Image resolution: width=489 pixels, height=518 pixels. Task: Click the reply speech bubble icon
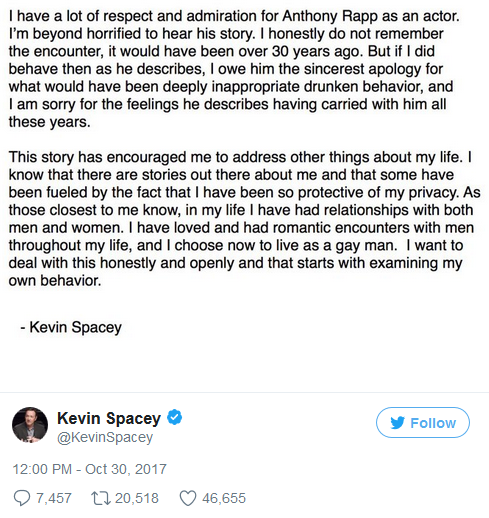point(22,498)
